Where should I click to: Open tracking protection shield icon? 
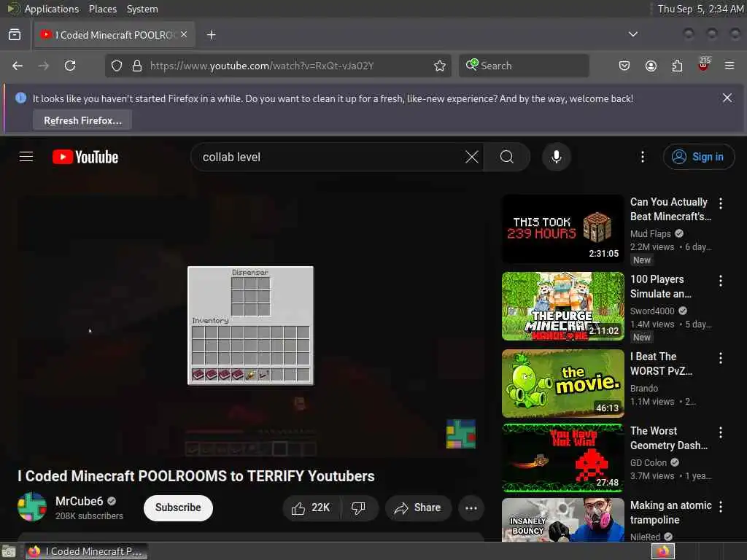[x=117, y=66]
